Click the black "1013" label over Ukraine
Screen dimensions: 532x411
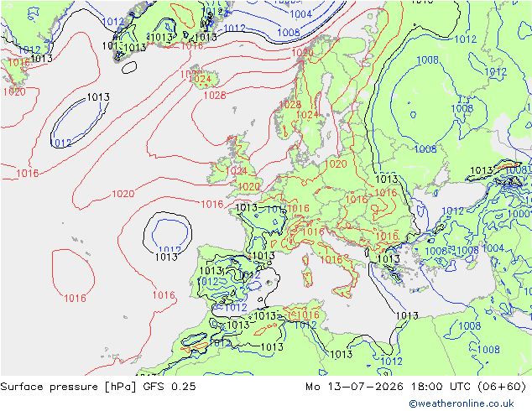tap(387, 179)
